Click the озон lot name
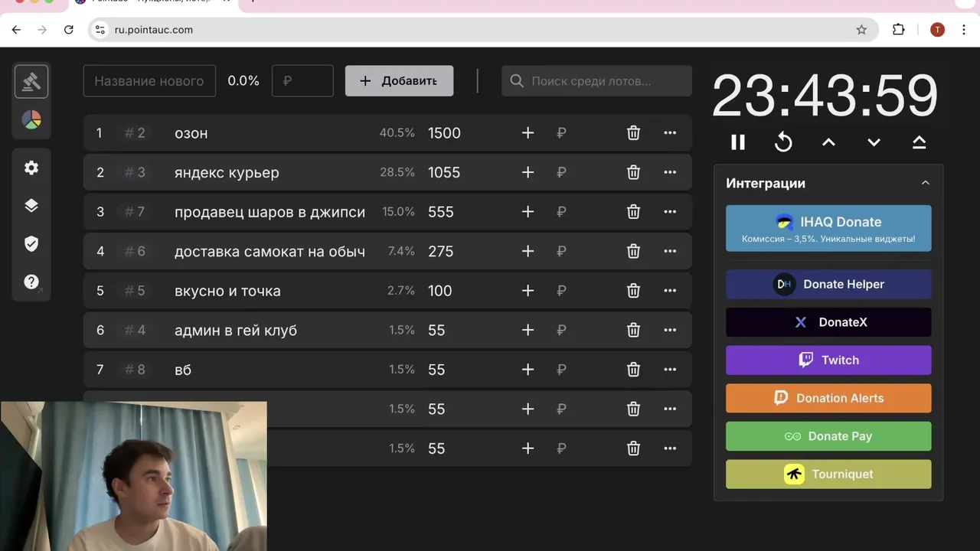Viewport: 980px width, 551px height. (191, 133)
